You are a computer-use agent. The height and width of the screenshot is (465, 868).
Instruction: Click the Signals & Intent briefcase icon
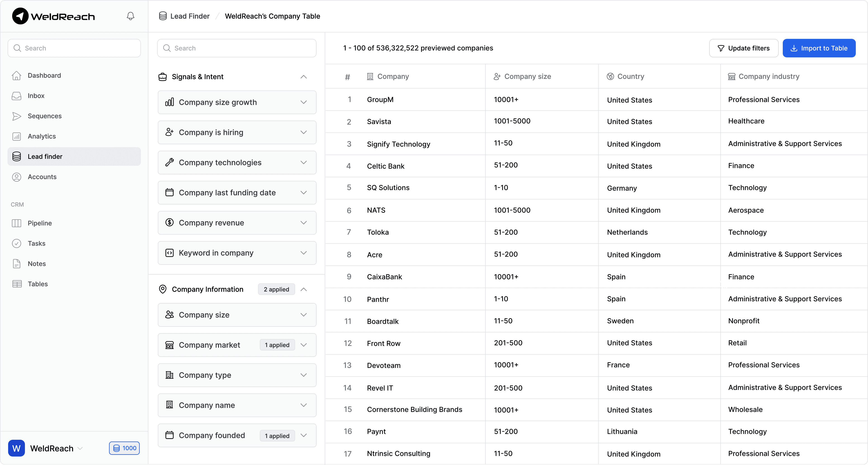pyautogui.click(x=163, y=77)
